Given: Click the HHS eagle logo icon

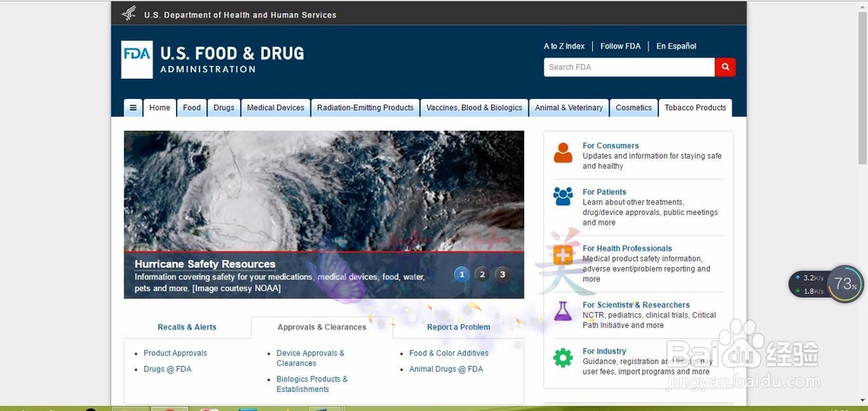Looking at the screenshot, I should pos(129,13).
